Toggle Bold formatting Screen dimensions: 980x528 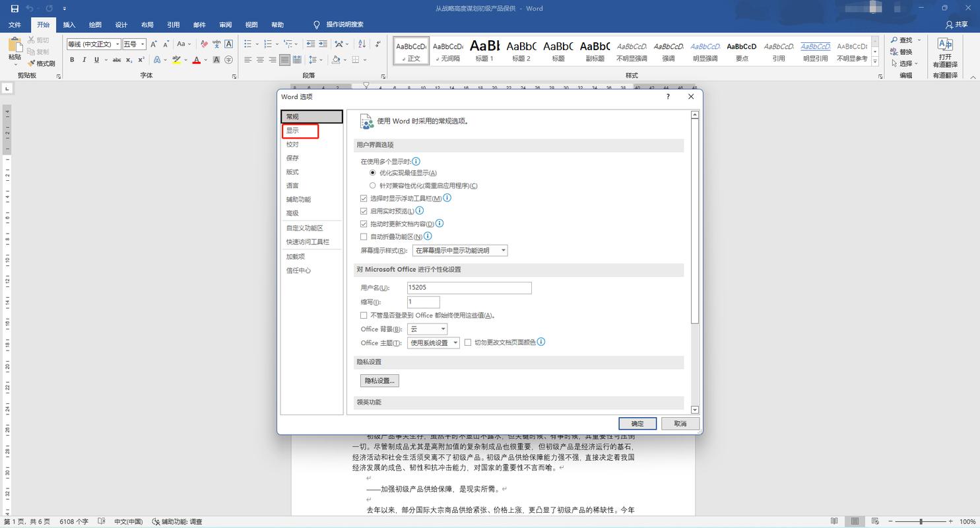coord(72,60)
